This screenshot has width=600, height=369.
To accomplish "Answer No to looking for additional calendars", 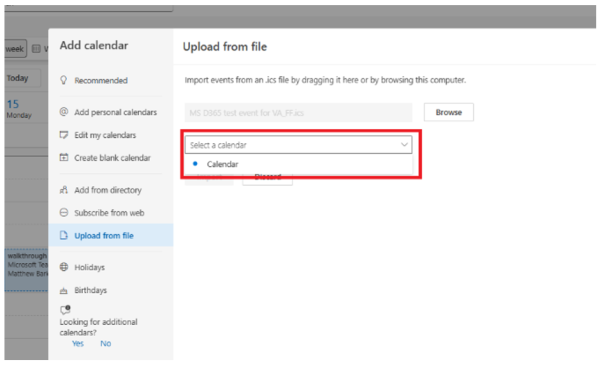I will [106, 343].
